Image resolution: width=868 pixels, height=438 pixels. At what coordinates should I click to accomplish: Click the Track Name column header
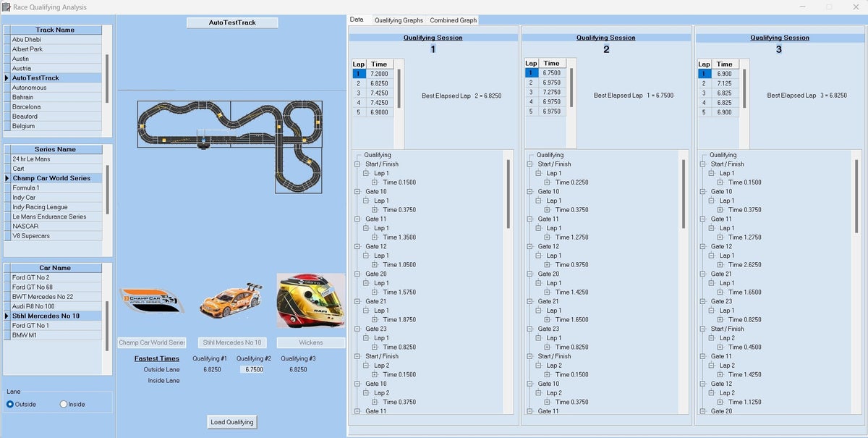pyautogui.click(x=56, y=30)
